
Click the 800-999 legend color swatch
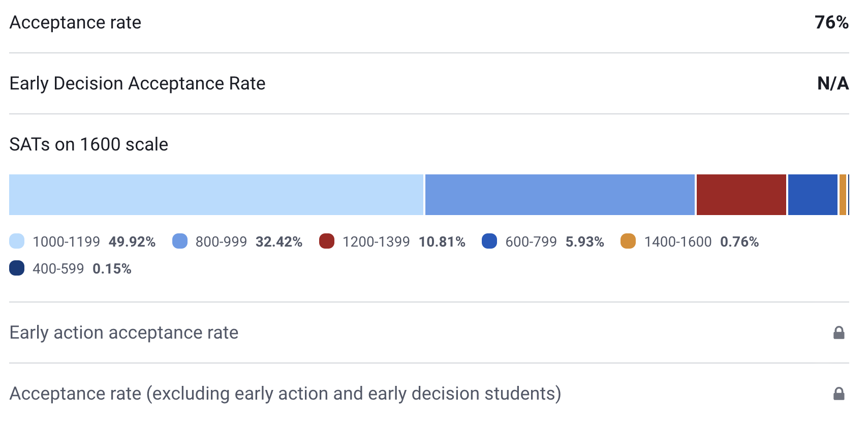pyautogui.click(x=180, y=241)
